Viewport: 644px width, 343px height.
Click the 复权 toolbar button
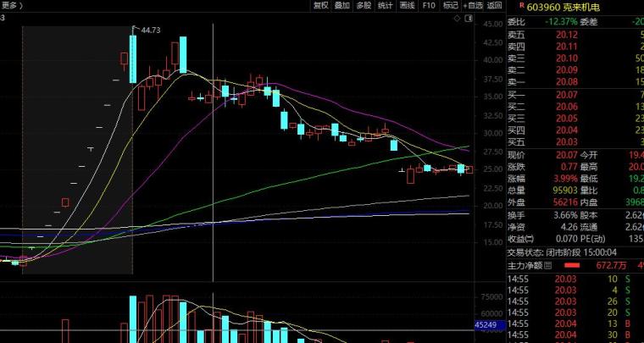tap(320, 5)
